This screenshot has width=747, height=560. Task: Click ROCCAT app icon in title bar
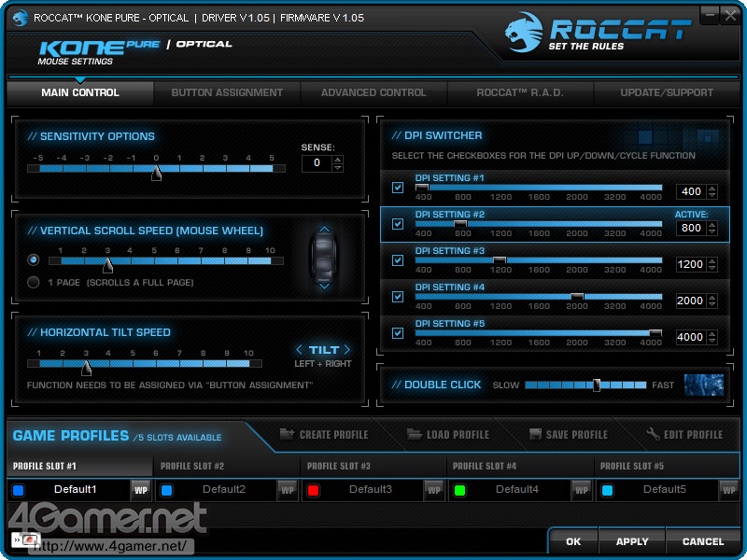tap(20, 18)
